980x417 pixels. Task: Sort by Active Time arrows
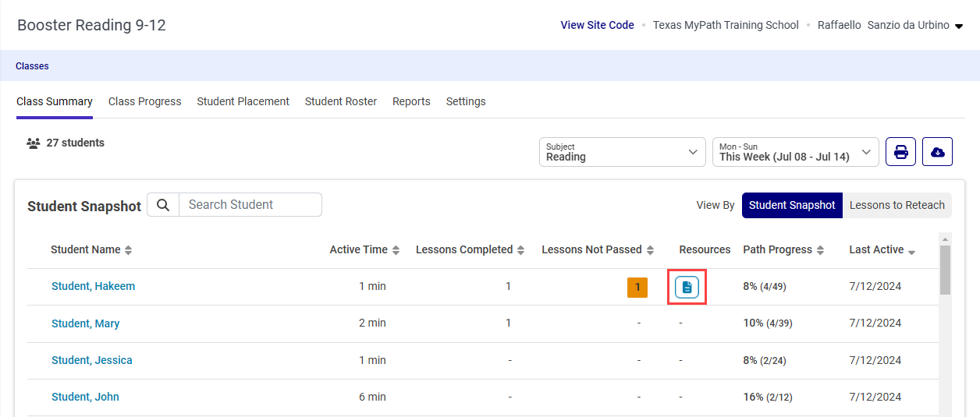click(x=396, y=250)
